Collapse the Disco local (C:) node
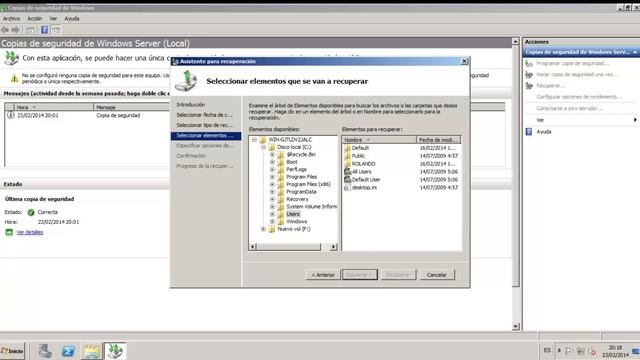The width and height of the screenshot is (640, 360). click(263, 147)
